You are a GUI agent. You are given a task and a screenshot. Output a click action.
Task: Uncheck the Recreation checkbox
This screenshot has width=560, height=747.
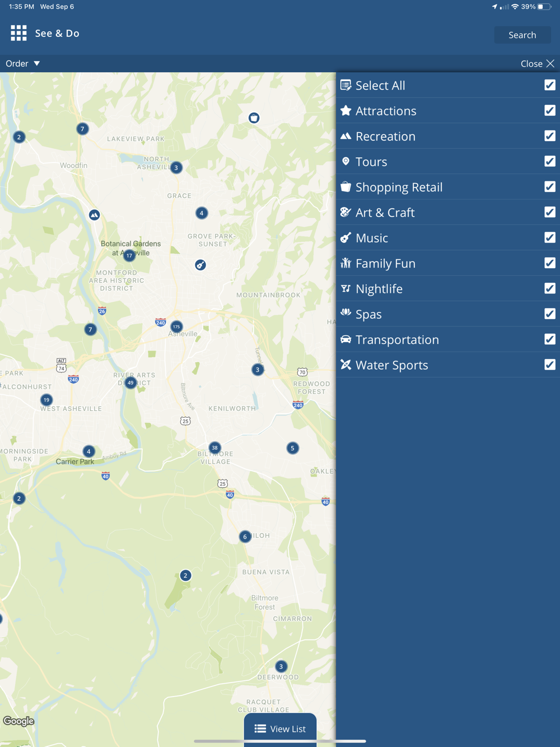pos(550,136)
